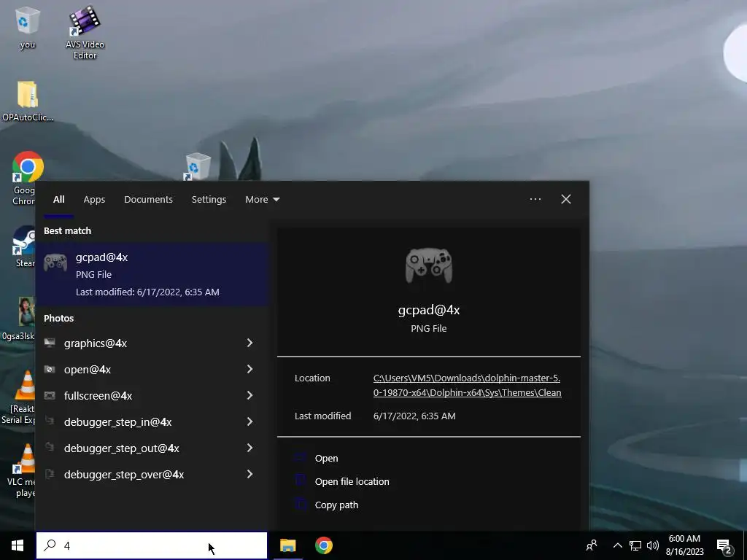Screen dimensions: 747x560
Task: Click Open action for gcpad@4x
Action: 326,458
